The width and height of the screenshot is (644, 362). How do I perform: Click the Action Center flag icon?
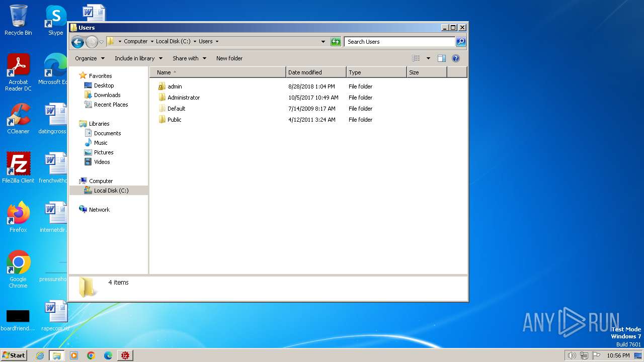597,355
